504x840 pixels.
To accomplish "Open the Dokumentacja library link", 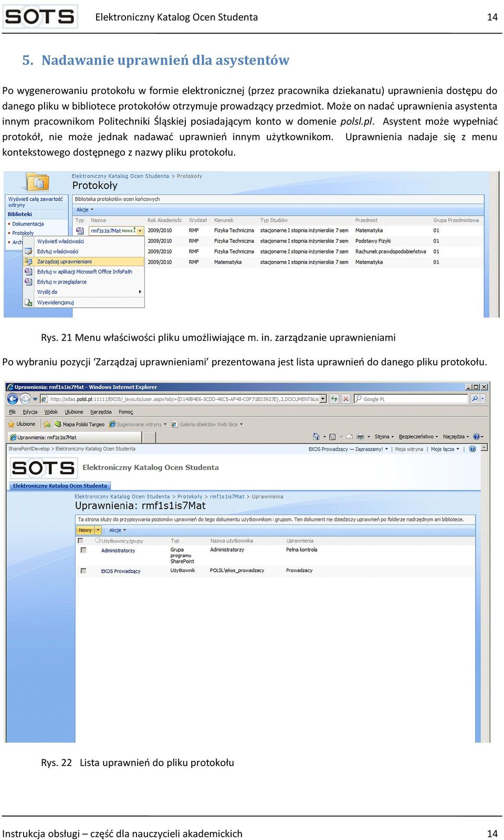I will (x=28, y=224).
